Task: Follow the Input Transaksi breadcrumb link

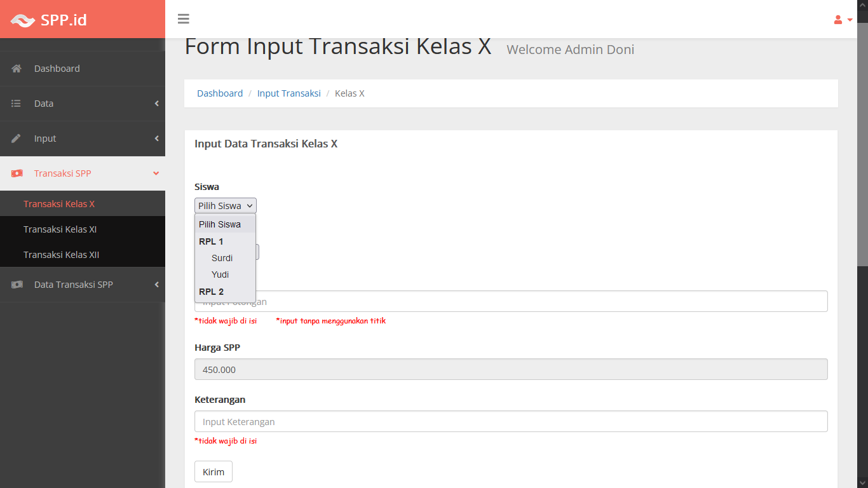Action: 288,93
